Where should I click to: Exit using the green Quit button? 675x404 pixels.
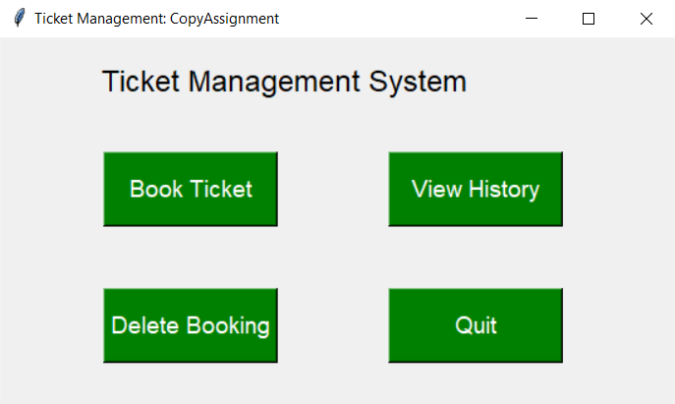click(x=475, y=326)
